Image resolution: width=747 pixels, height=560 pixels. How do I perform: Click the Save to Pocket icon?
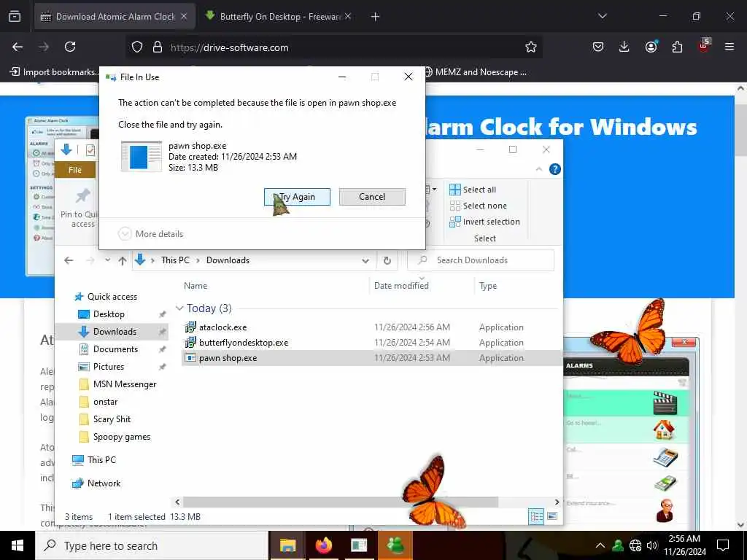pyautogui.click(x=598, y=47)
